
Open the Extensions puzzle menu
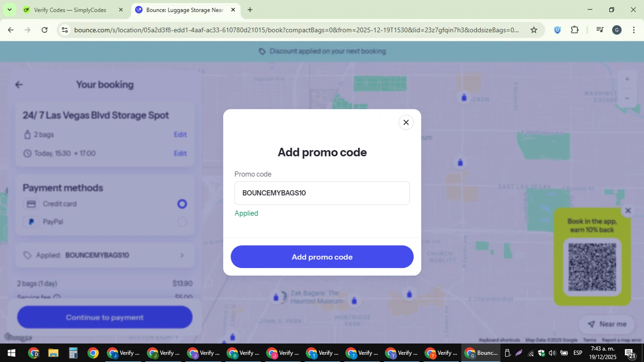coord(574,30)
